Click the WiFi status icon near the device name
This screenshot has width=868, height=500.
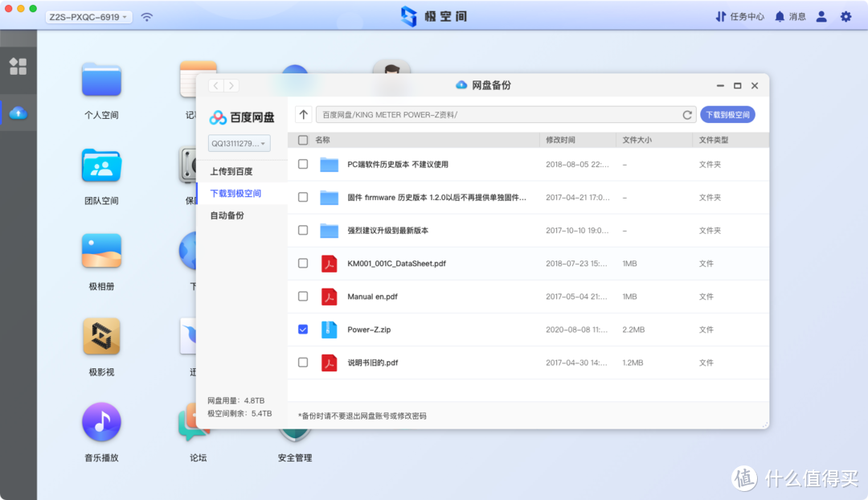coord(146,16)
